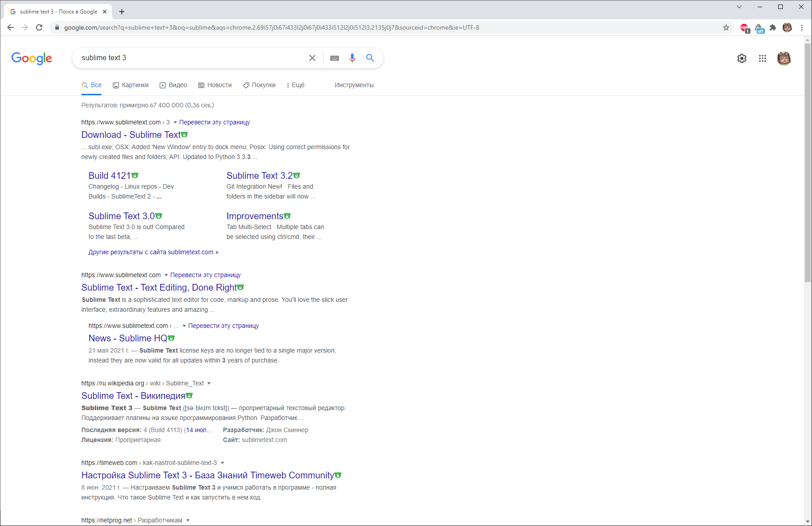Open the extension icon labeled off
Viewport: 812px width, 526px height.
pos(759,28)
